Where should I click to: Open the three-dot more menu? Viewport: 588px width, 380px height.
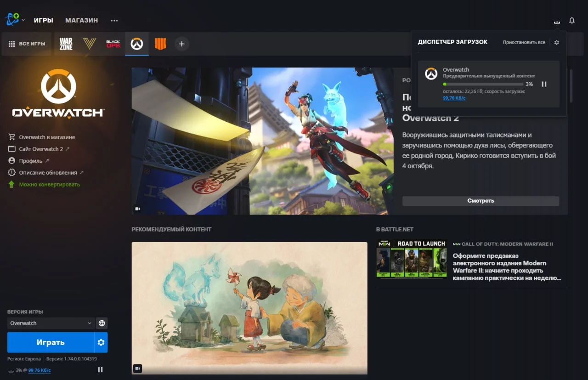(x=114, y=20)
